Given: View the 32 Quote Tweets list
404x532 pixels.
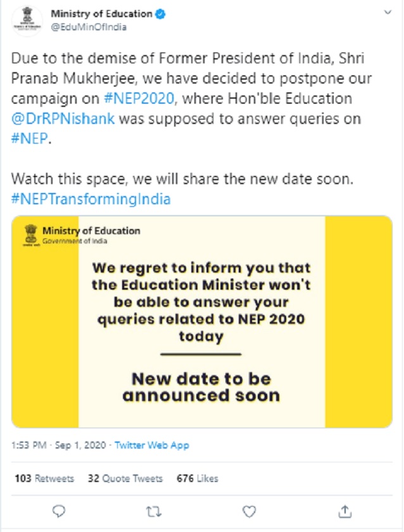Looking at the screenshot, I should coord(125,479).
